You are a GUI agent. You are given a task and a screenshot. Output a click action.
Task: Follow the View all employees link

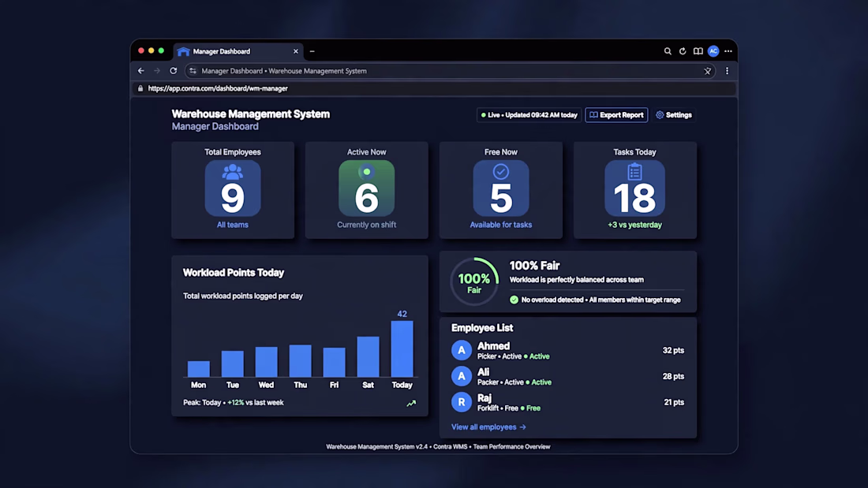coord(488,427)
